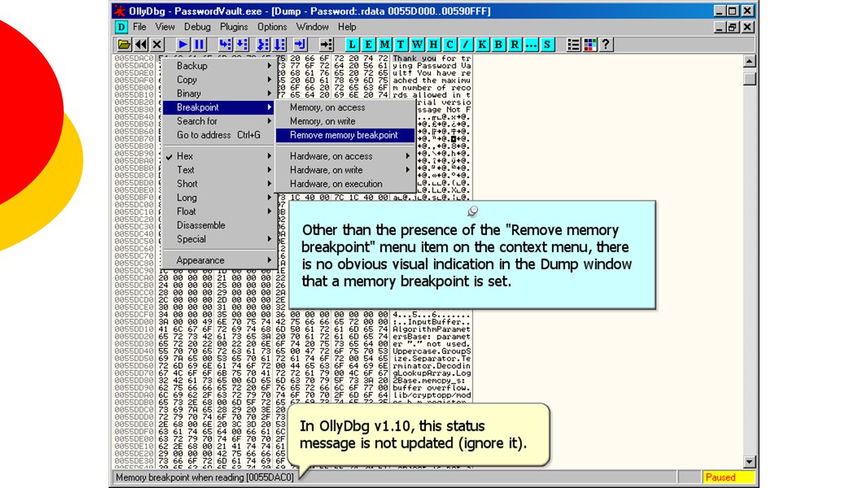Click the yellow Paused status indicator
The height and width of the screenshot is (488, 868).
[728, 477]
